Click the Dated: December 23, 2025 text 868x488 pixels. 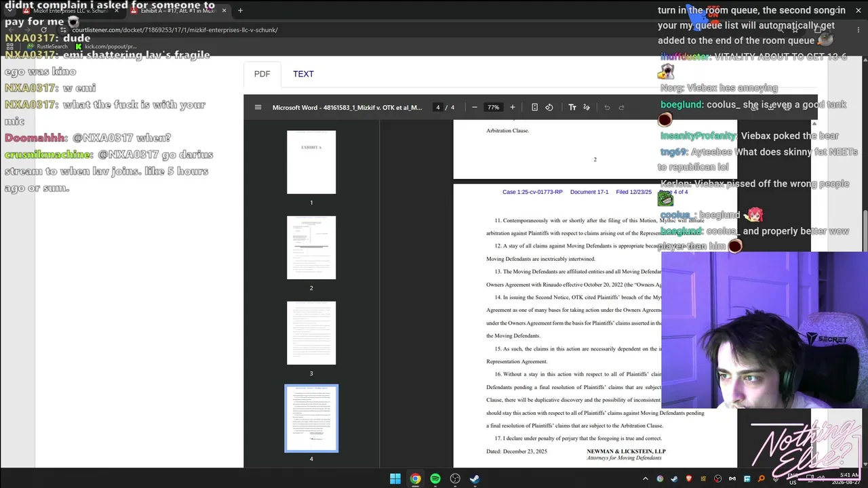click(x=517, y=451)
